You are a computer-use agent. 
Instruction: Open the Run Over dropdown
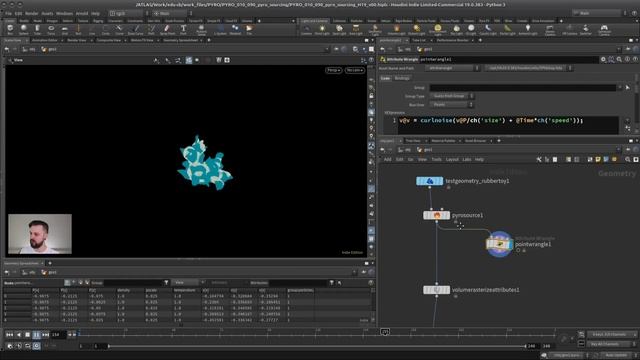452,104
